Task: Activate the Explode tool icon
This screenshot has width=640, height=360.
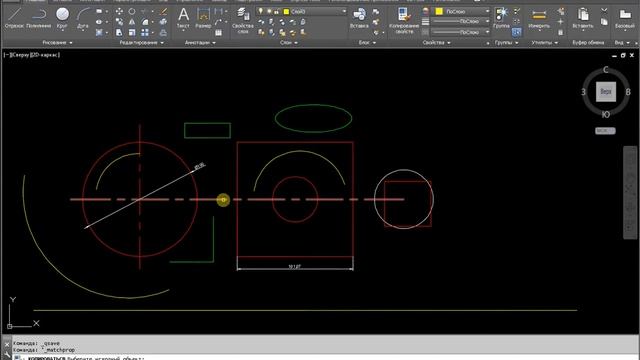Action: click(x=163, y=22)
